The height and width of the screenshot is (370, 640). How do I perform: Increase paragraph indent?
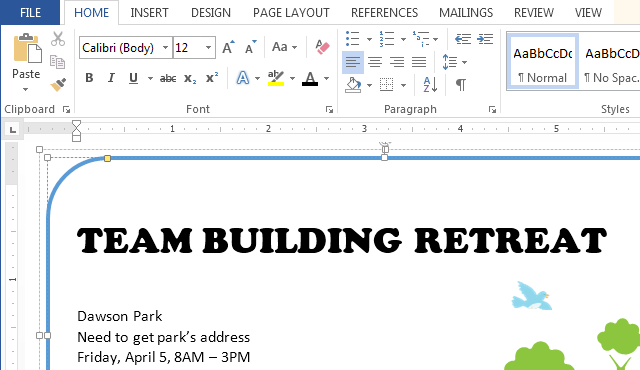point(485,39)
